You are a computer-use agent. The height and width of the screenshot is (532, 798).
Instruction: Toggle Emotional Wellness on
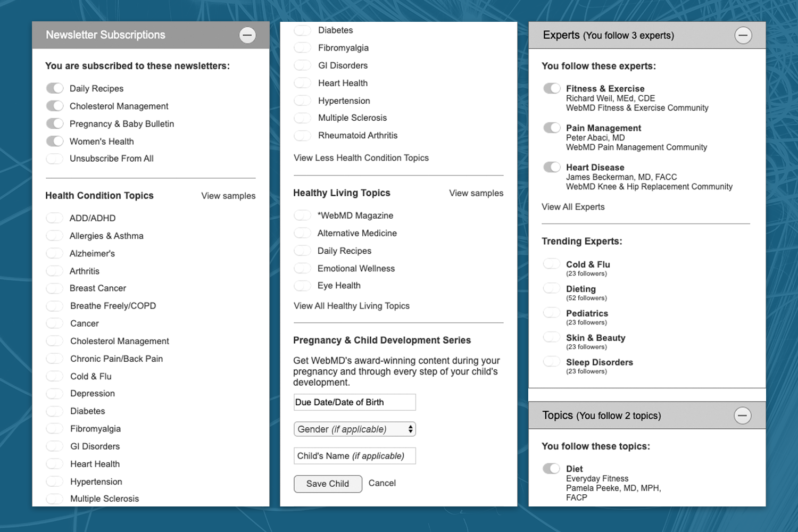303,268
